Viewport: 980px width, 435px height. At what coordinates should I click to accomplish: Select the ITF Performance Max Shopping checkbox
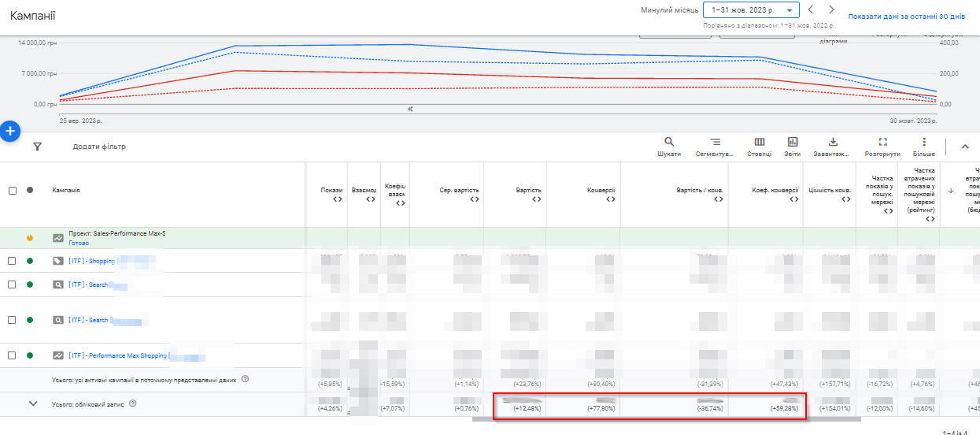pos(13,355)
